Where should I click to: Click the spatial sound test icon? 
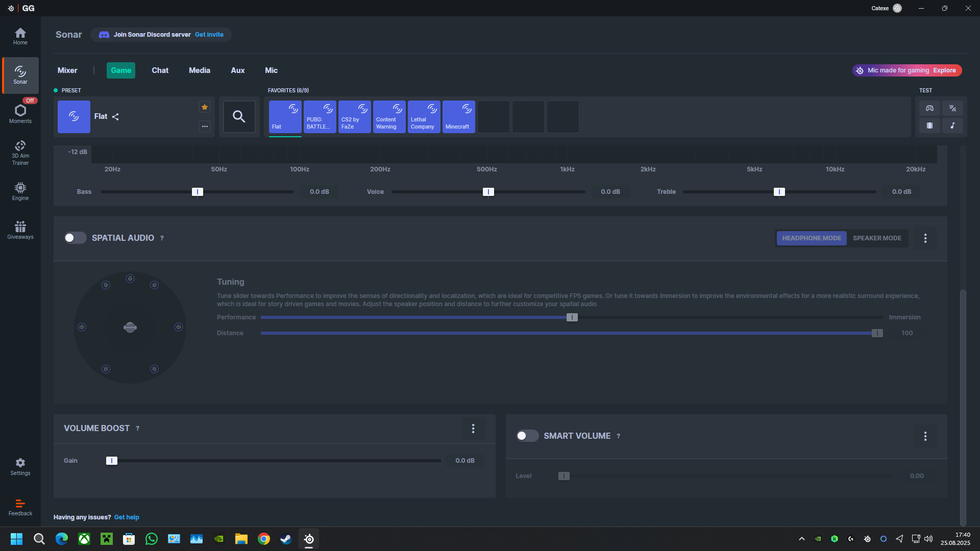pos(952,108)
